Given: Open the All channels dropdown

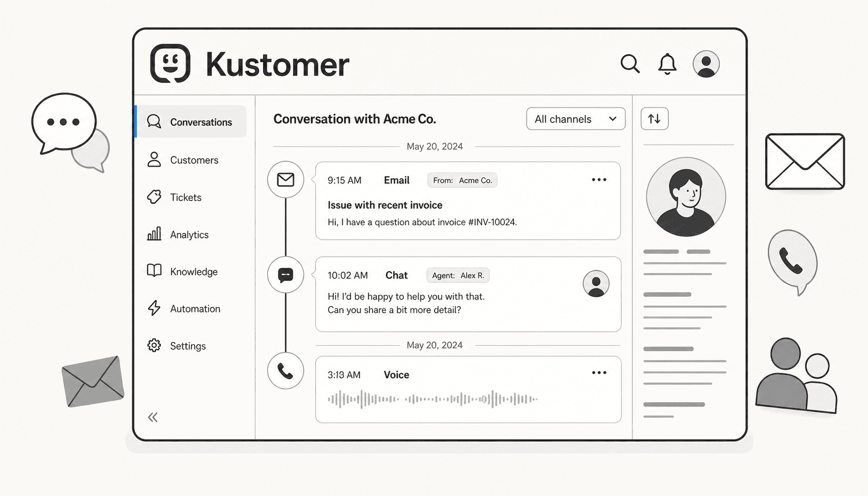Looking at the screenshot, I should (x=576, y=119).
